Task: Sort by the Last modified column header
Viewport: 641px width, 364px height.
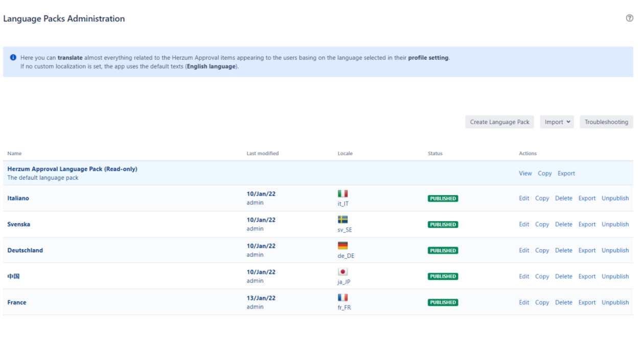Action: click(x=262, y=154)
